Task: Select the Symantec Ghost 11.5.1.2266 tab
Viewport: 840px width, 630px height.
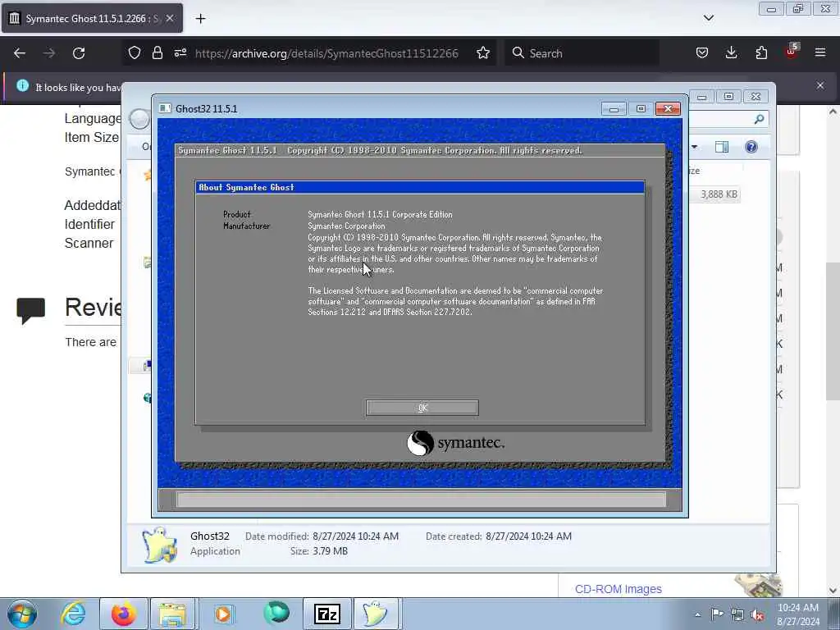Action: (x=92, y=18)
